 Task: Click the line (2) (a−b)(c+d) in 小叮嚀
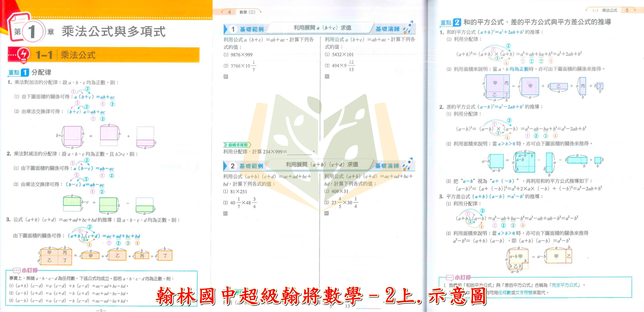click(68, 293)
